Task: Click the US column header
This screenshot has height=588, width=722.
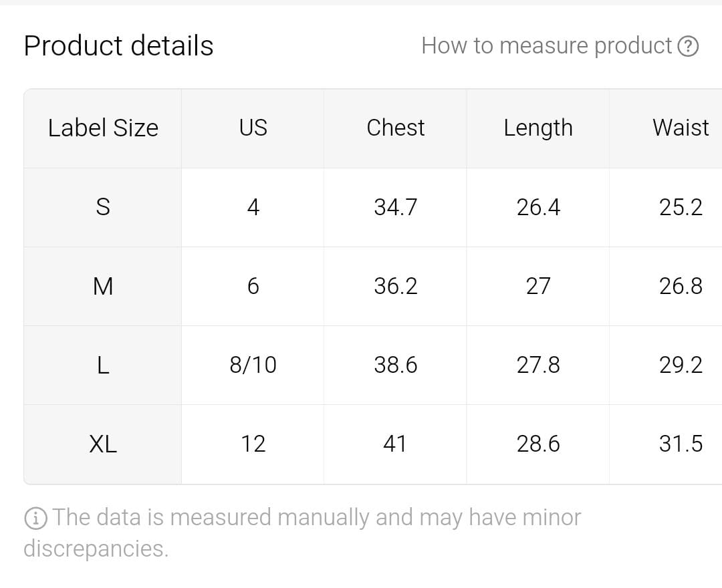Action: pyautogui.click(x=253, y=128)
